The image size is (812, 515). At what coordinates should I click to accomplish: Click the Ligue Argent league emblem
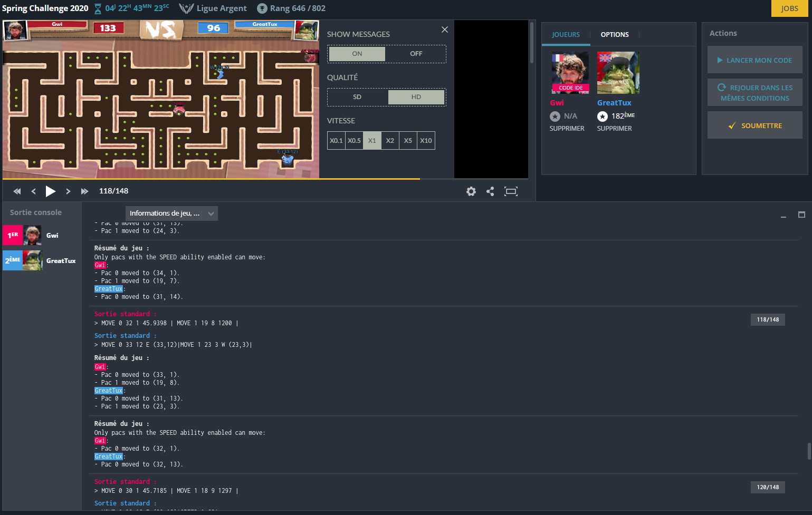click(x=186, y=8)
